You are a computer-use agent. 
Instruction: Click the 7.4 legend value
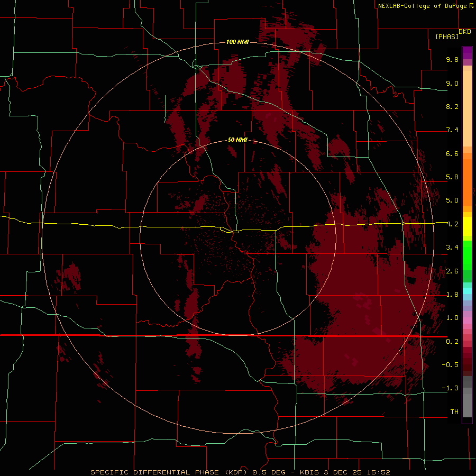click(x=452, y=130)
